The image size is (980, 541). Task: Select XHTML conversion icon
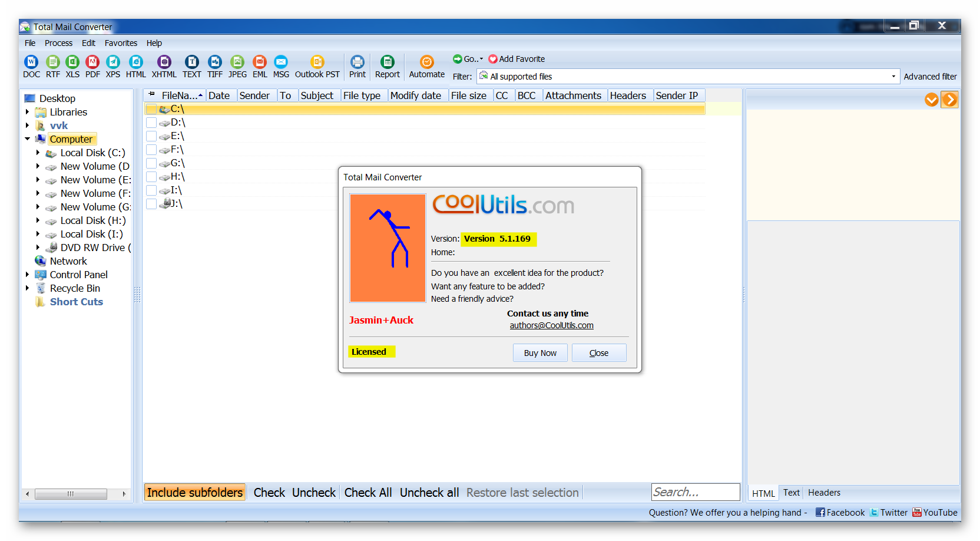pyautogui.click(x=164, y=66)
